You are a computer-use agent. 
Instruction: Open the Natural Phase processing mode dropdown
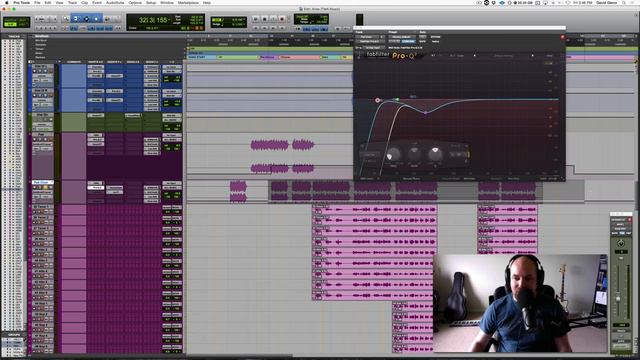pos(411,178)
